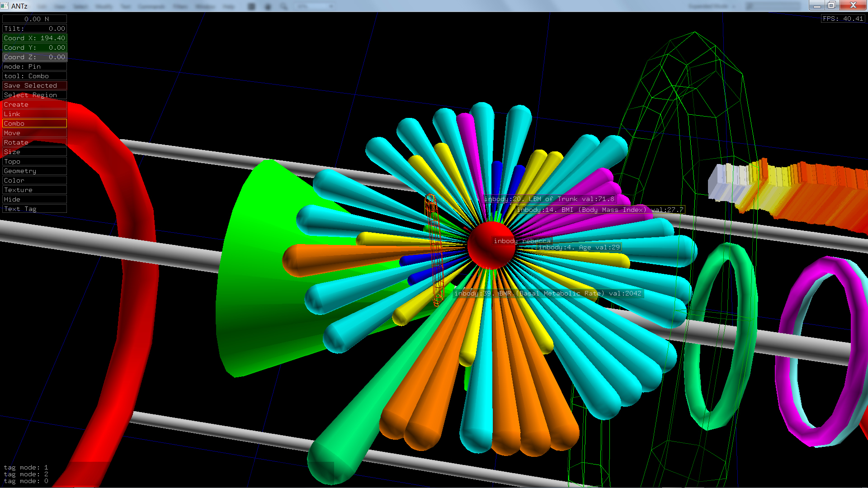Viewport: 868px width, 488px height.
Task: Click the Texture option
Action: pyautogui.click(x=34, y=190)
